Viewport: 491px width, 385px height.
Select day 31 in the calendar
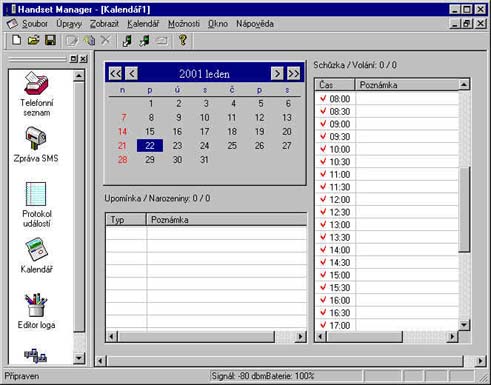204,160
